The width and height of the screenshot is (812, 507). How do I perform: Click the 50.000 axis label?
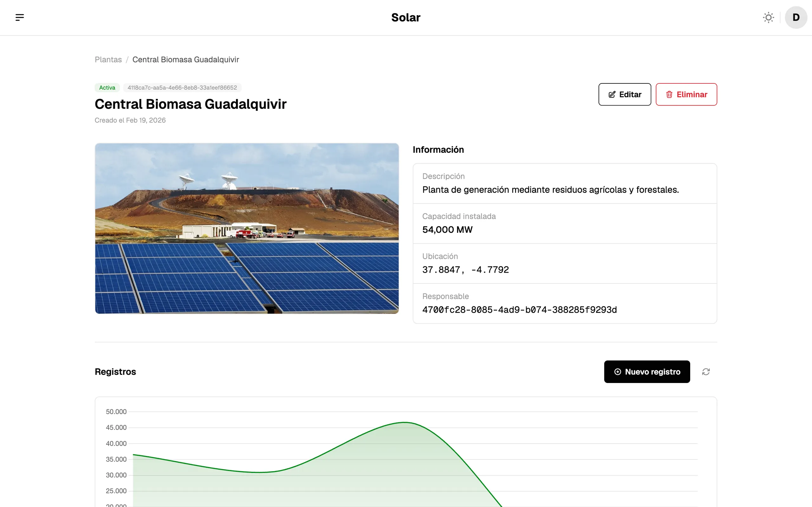(116, 412)
